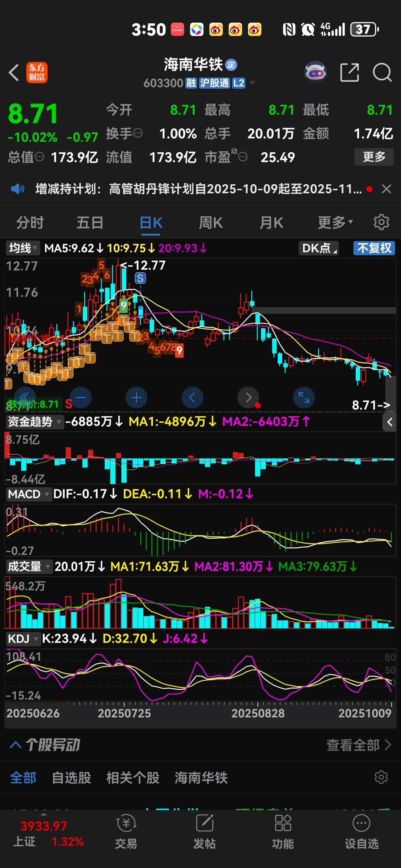
Task: Open 交易 trade icon
Action: pyautogui.click(x=126, y=832)
